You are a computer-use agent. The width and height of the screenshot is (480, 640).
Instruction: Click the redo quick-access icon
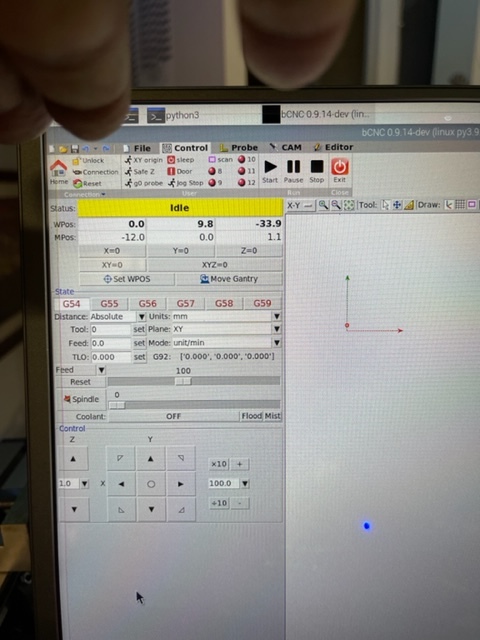click(x=106, y=149)
